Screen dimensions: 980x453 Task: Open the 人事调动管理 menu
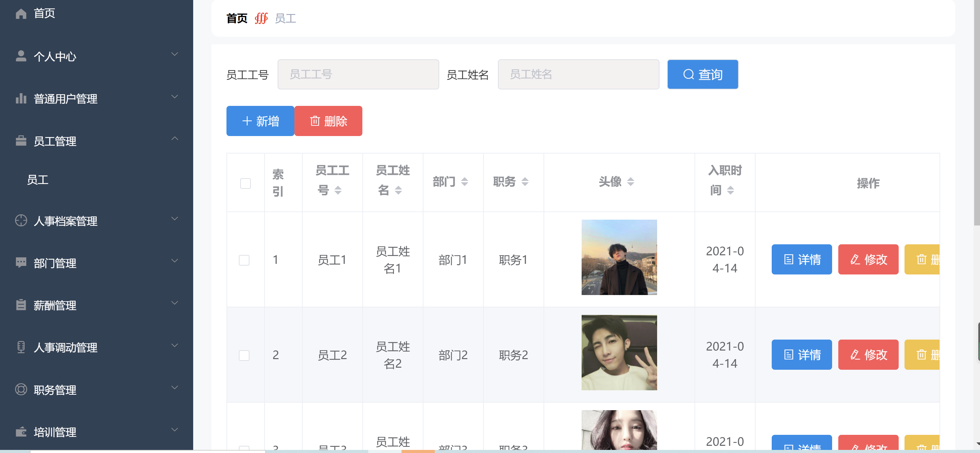66,347
